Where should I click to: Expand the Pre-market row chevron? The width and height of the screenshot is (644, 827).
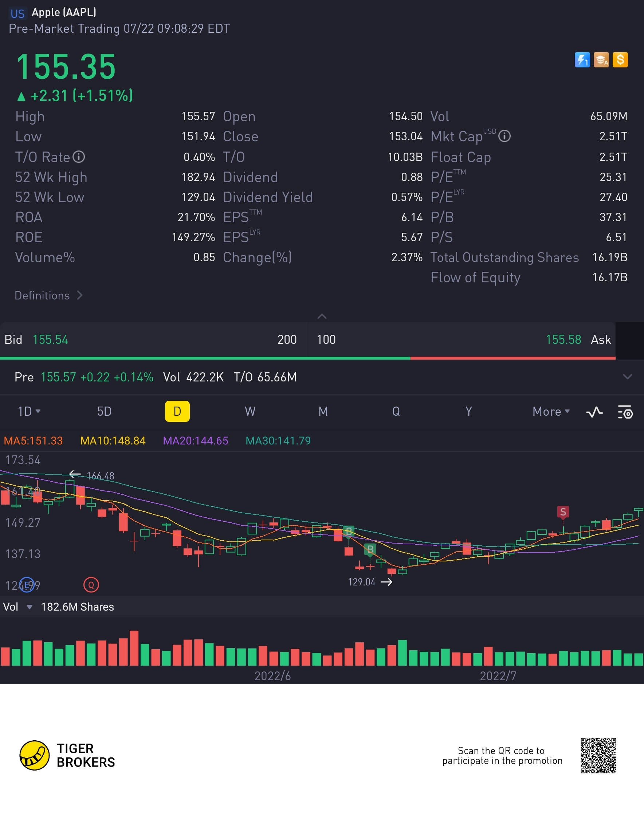coord(627,377)
